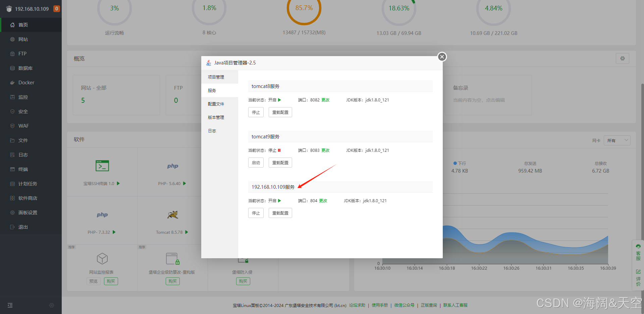Click 更改 to modify port 804
The image size is (644, 314).
click(x=323, y=200)
